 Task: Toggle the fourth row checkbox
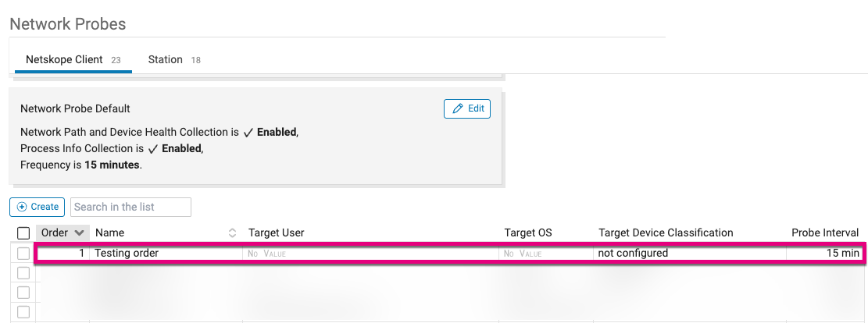click(23, 312)
